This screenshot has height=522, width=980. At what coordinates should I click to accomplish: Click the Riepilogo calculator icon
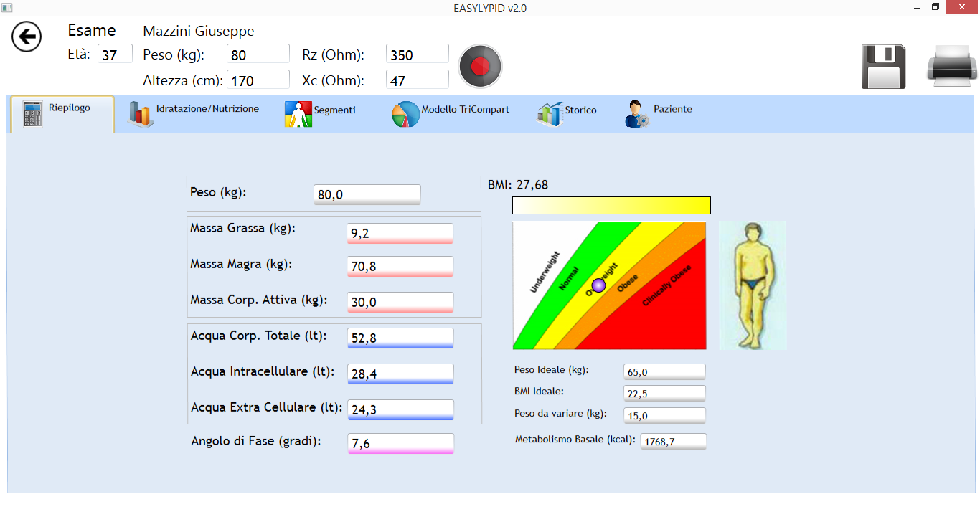pyautogui.click(x=32, y=114)
